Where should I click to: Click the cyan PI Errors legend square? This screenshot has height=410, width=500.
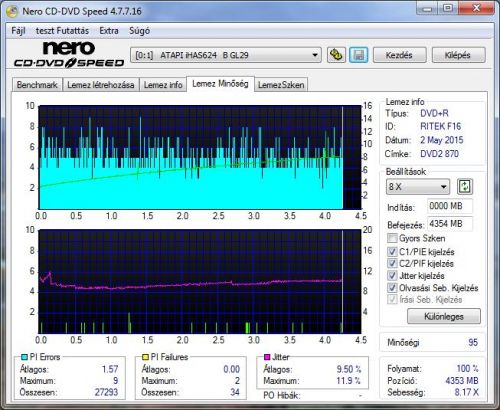[x=24, y=357]
